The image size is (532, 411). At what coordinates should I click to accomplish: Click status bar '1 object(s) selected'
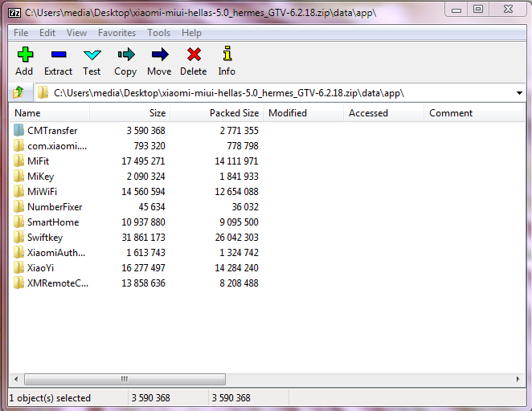pos(50,398)
